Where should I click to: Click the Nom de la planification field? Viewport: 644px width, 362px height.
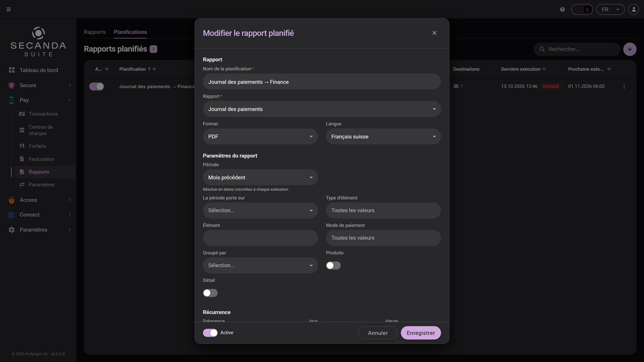coord(322,82)
